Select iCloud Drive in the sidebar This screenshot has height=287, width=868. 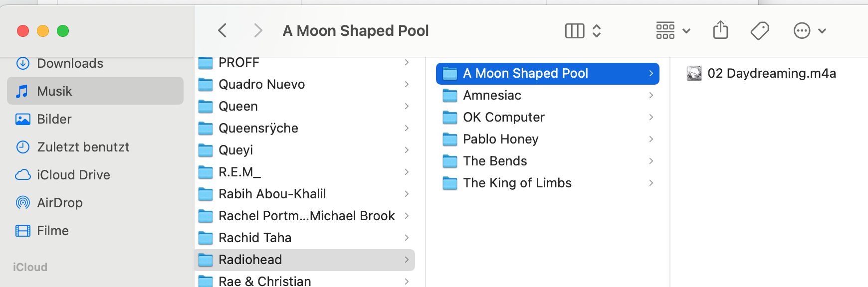[x=73, y=175]
